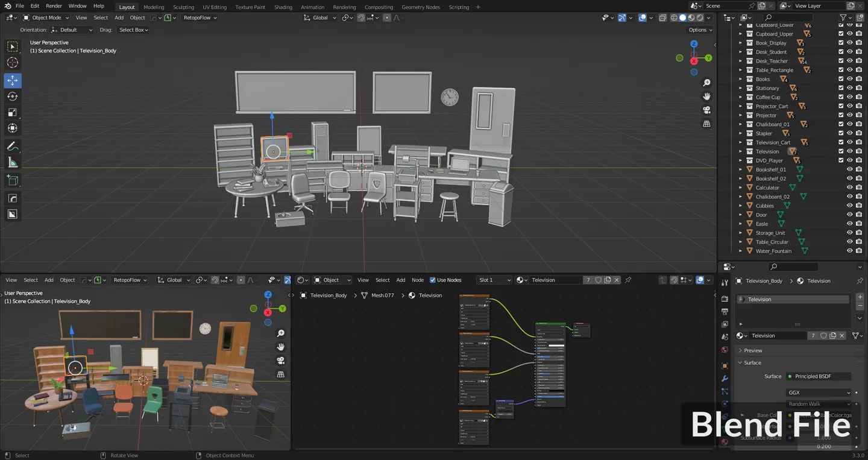Toggle camera view icon in top viewport
Screen dimensions: 868x460
pos(707,110)
